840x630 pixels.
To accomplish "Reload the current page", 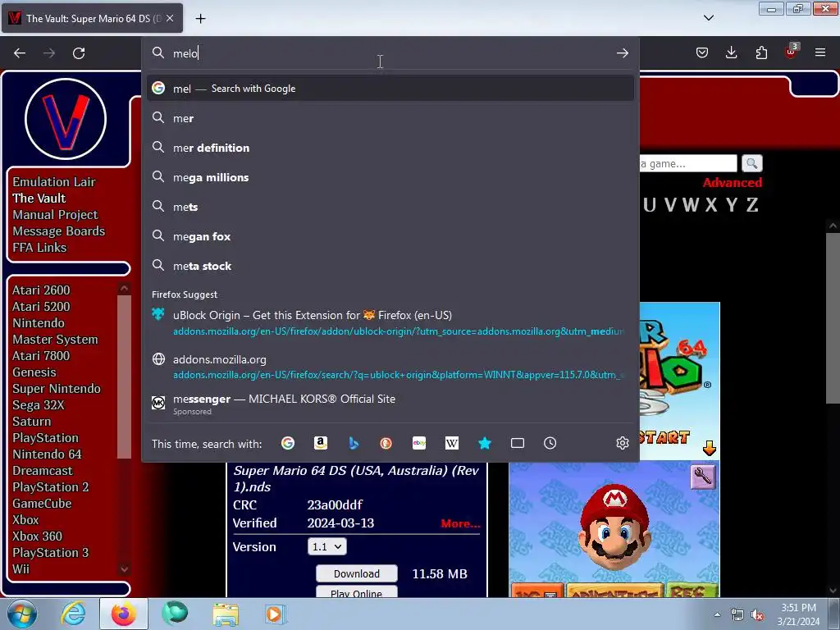I will pyautogui.click(x=79, y=53).
